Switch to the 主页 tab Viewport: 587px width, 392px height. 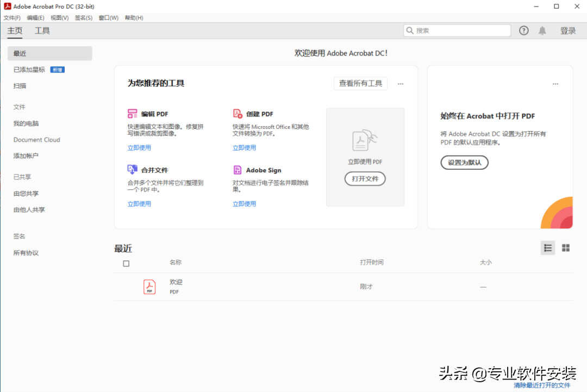15,30
